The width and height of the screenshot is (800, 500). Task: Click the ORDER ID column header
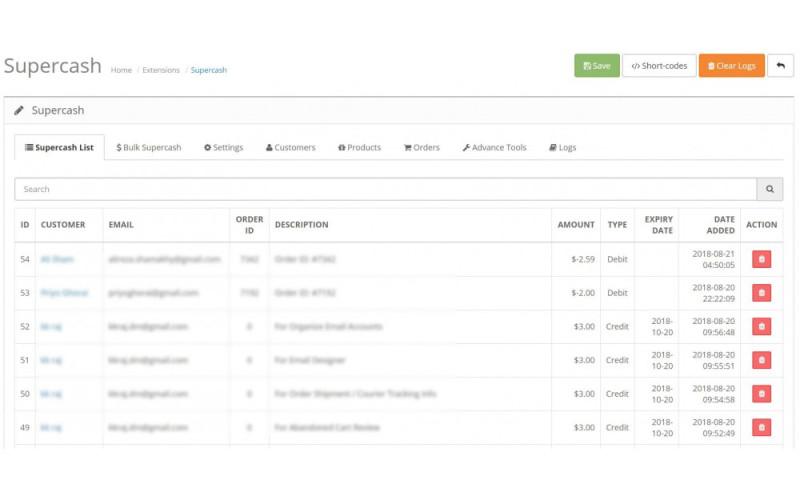249,224
